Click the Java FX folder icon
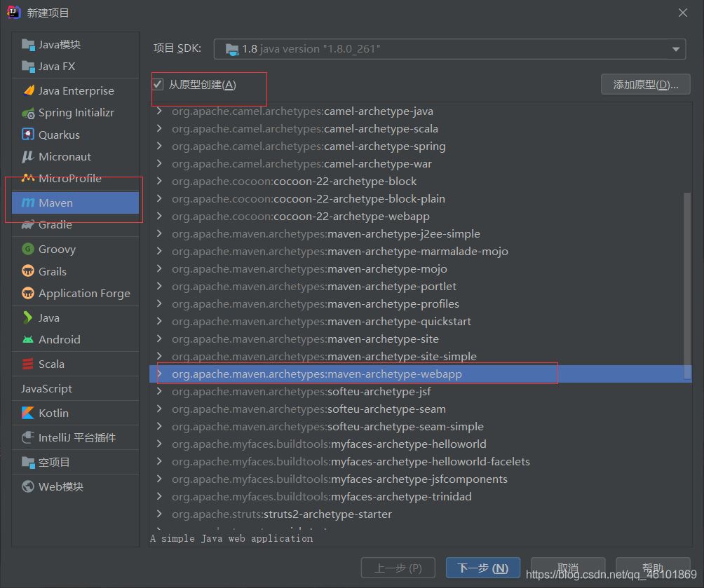The image size is (704, 588). click(x=28, y=67)
